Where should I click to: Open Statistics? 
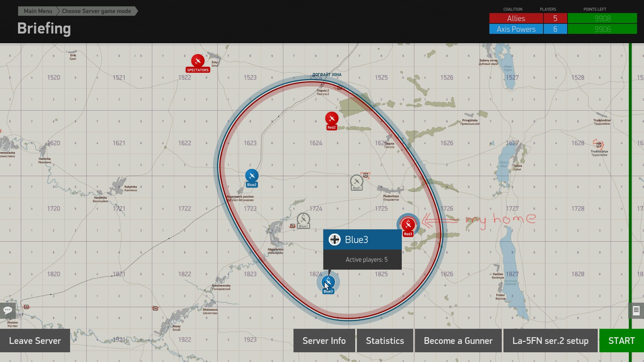[x=385, y=341]
